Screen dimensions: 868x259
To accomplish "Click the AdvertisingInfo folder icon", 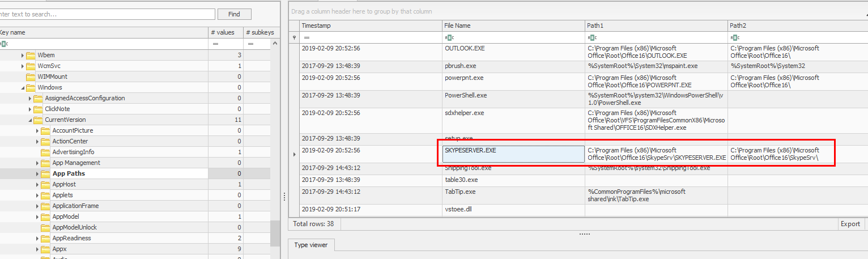I will pyautogui.click(x=45, y=152).
